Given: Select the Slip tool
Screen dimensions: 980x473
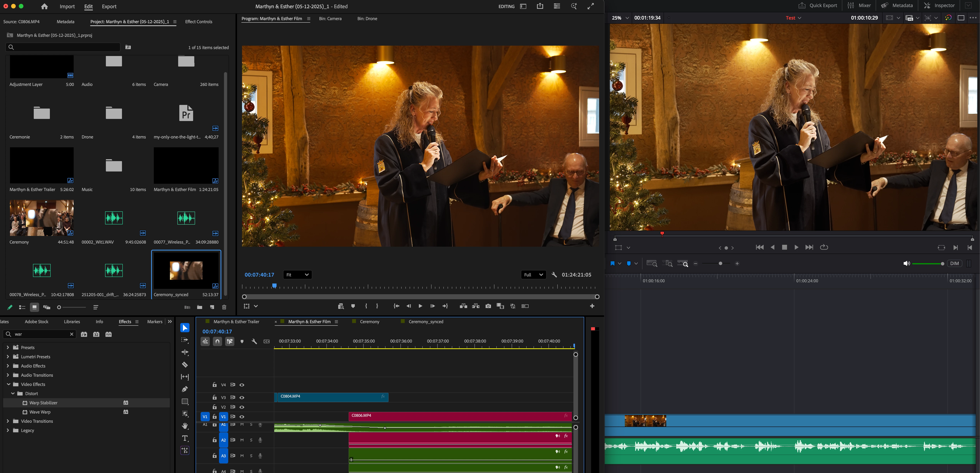Looking at the screenshot, I should (185, 377).
